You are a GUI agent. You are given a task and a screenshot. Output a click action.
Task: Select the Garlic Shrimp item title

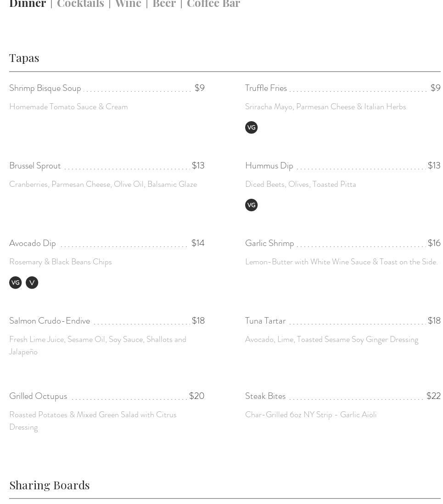click(269, 243)
